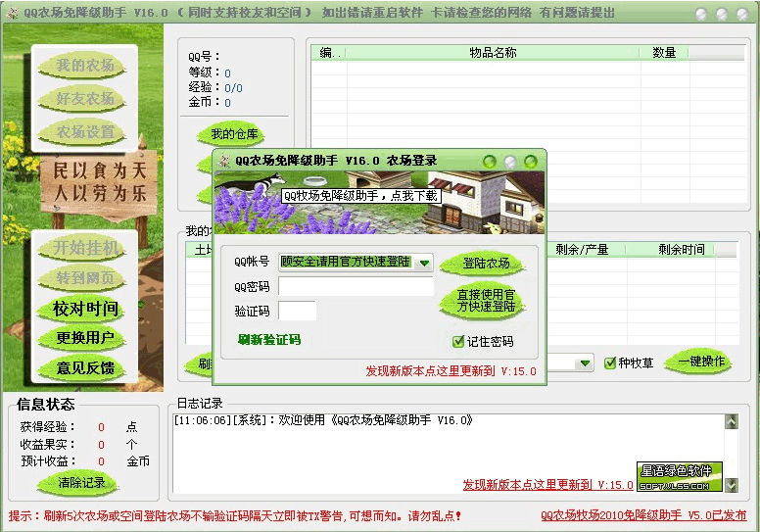Screen dimensions: 760x532
Task: Click the 编.. column header
Action: tap(329, 52)
